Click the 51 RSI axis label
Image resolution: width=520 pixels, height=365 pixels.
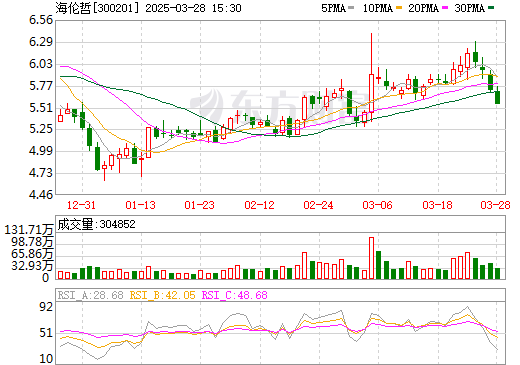pyautogui.click(x=46, y=333)
